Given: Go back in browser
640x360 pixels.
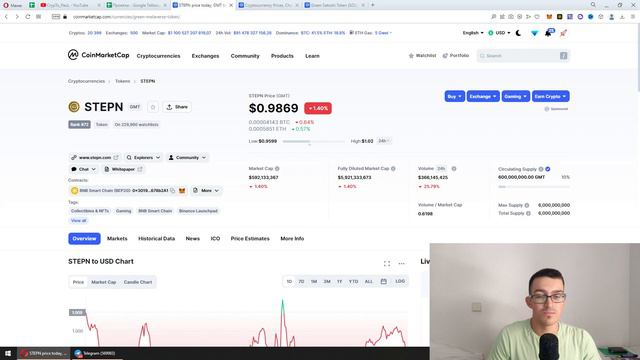Looking at the screenshot, I should pos(6,17).
